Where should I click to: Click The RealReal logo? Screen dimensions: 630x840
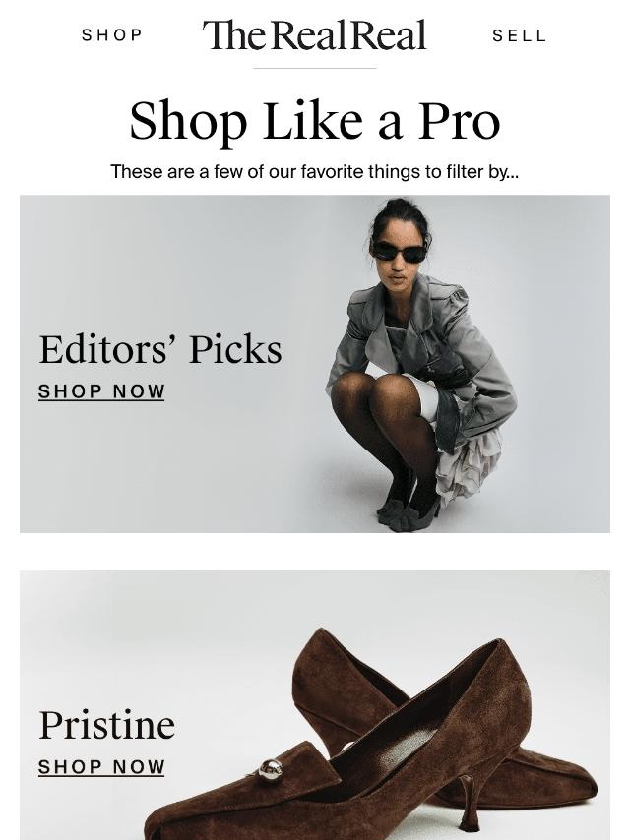315,34
